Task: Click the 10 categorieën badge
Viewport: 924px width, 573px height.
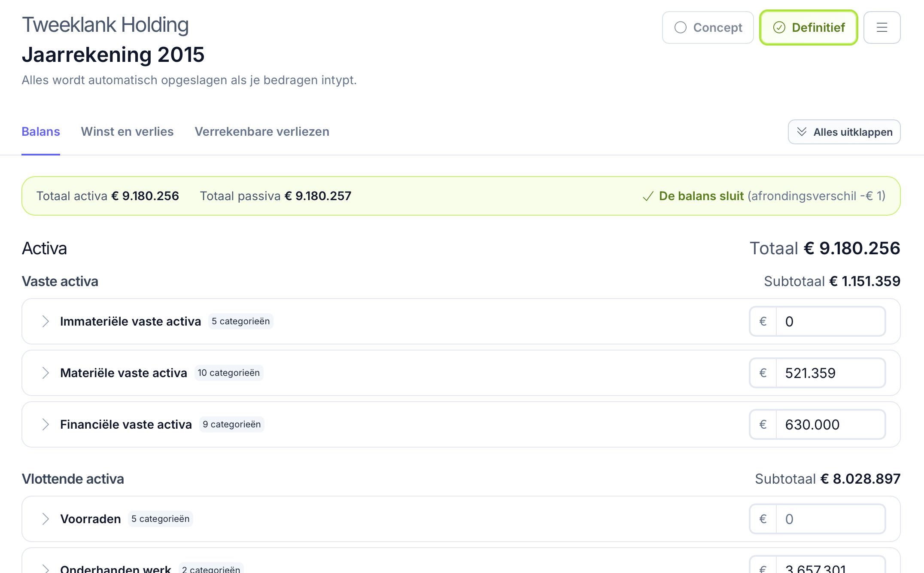Action: [228, 373]
